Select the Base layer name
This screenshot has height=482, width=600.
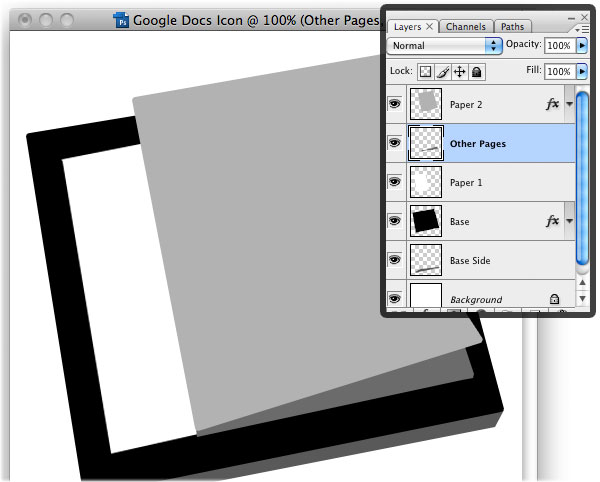pyautogui.click(x=460, y=222)
